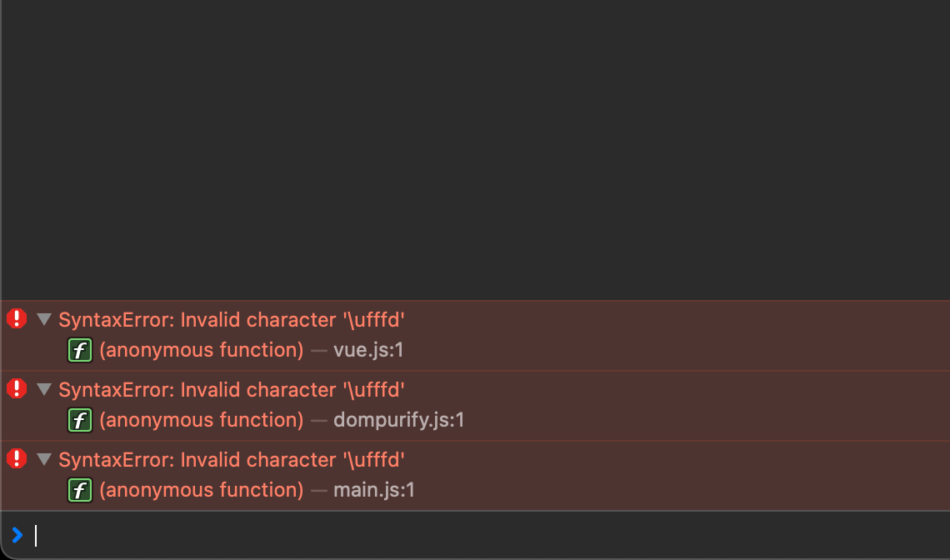Click the anonymous function entry for dompurify.js
The width and height of the screenshot is (950, 560).
pyautogui.click(x=201, y=420)
